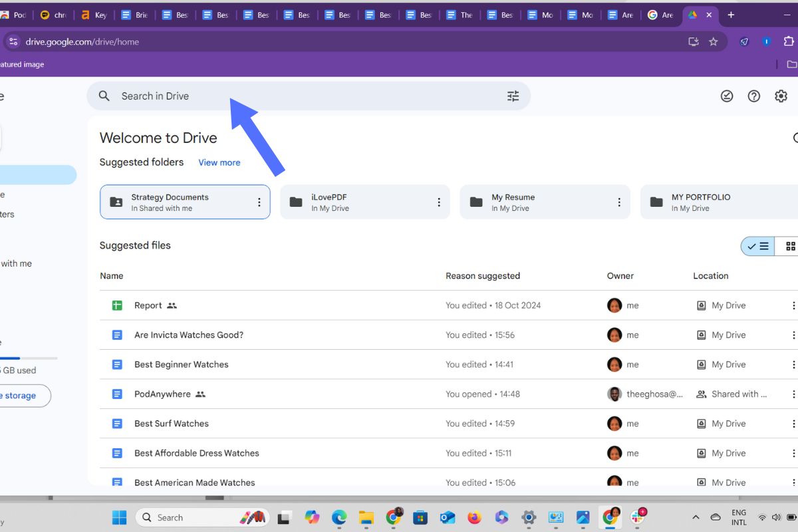
Task: Bookmark this page with the star icon
Action: click(x=714, y=41)
